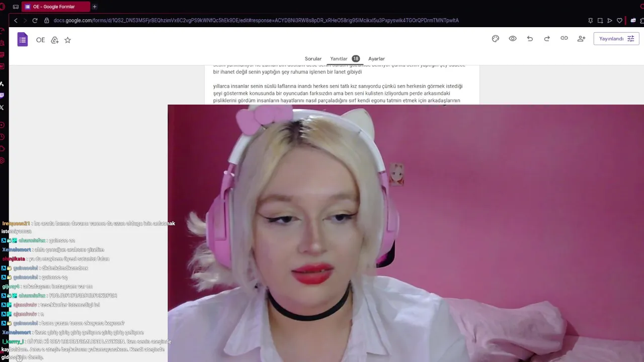Open the Yayınlandı publish options
Screen dimensions: 644x362
[x=616, y=39]
